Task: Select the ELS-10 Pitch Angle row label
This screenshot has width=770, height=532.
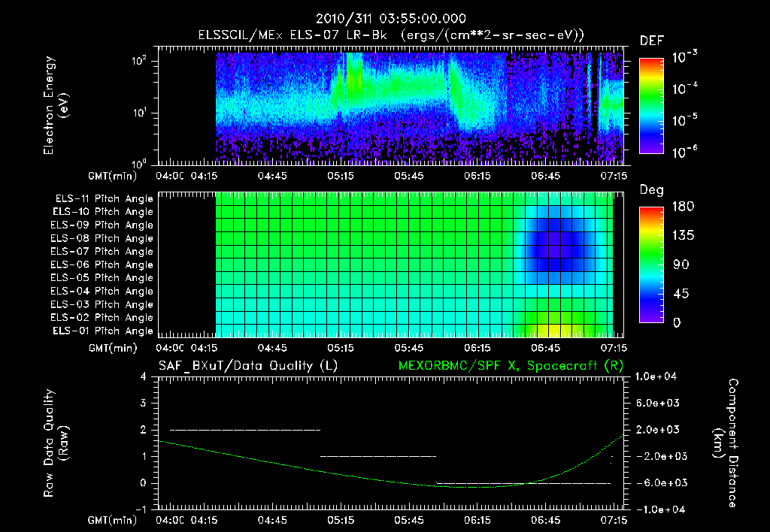Action: [x=103, y=212]
